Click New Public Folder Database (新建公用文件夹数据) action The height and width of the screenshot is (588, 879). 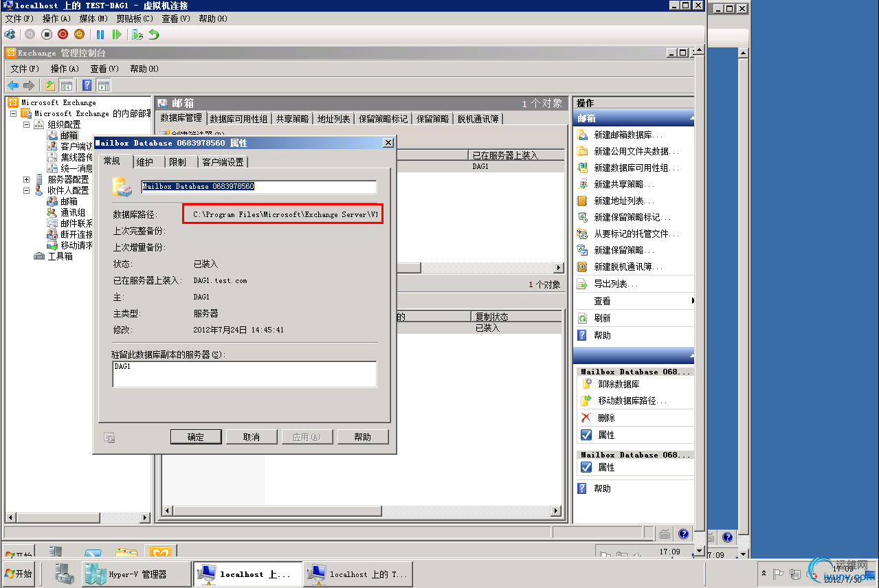tap(627, 151)
